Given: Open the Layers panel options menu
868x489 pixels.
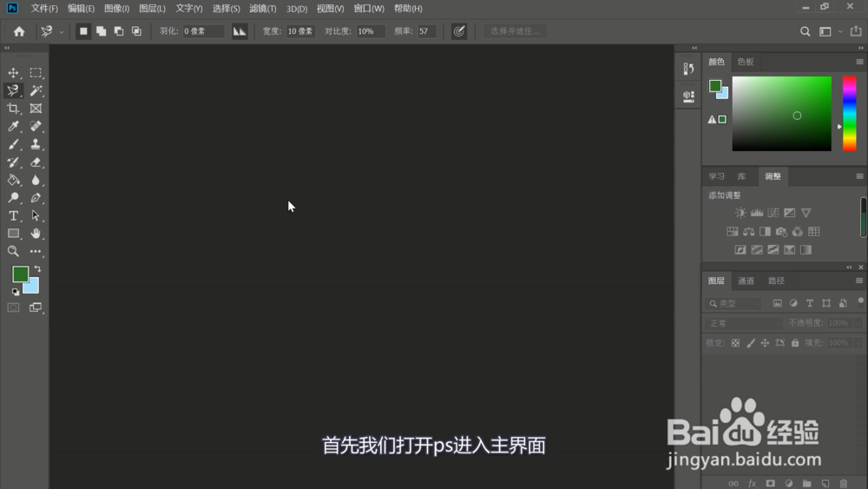Looking at the screenshot, I should point(859,281).
